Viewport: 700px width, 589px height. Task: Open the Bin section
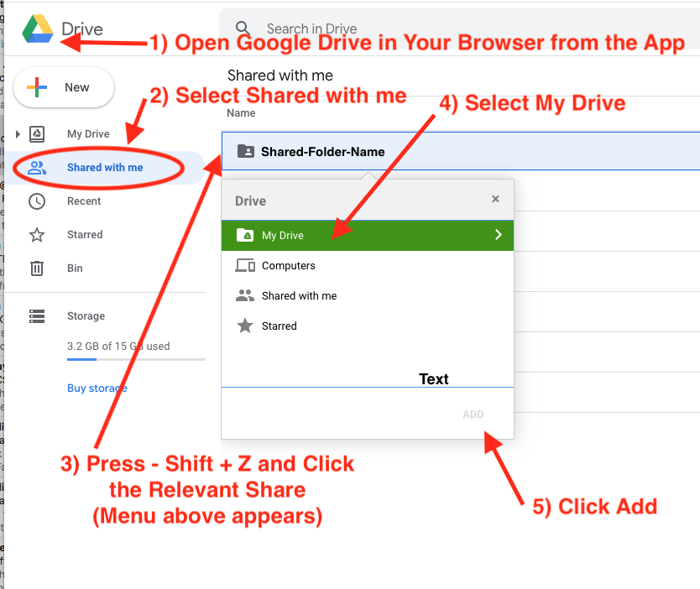[75, 268]
